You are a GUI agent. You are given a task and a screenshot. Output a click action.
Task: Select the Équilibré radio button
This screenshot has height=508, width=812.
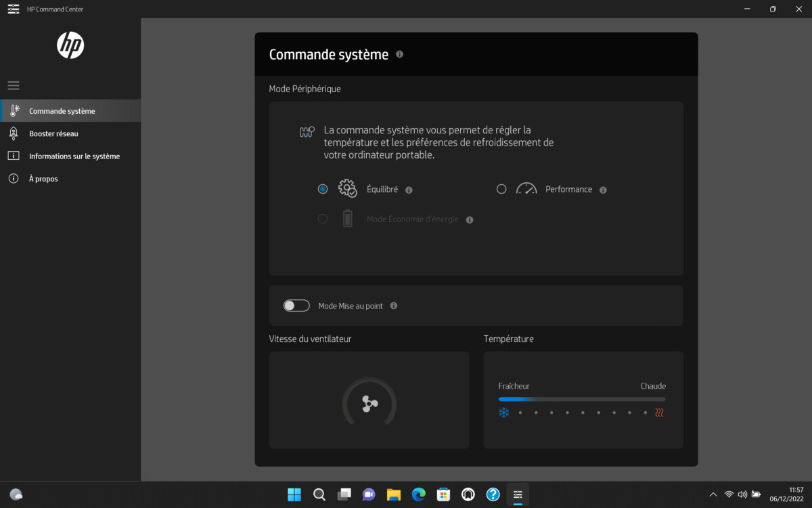(323, 190)
